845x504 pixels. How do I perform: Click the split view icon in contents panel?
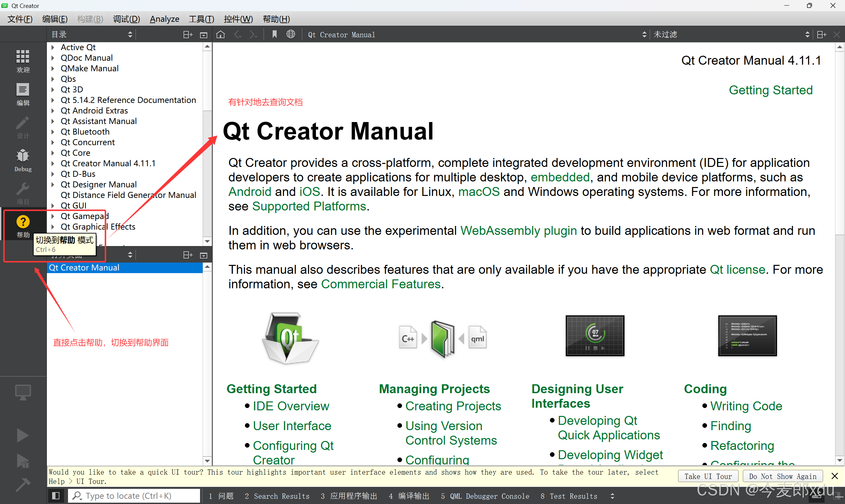click(x=188, y=34)
